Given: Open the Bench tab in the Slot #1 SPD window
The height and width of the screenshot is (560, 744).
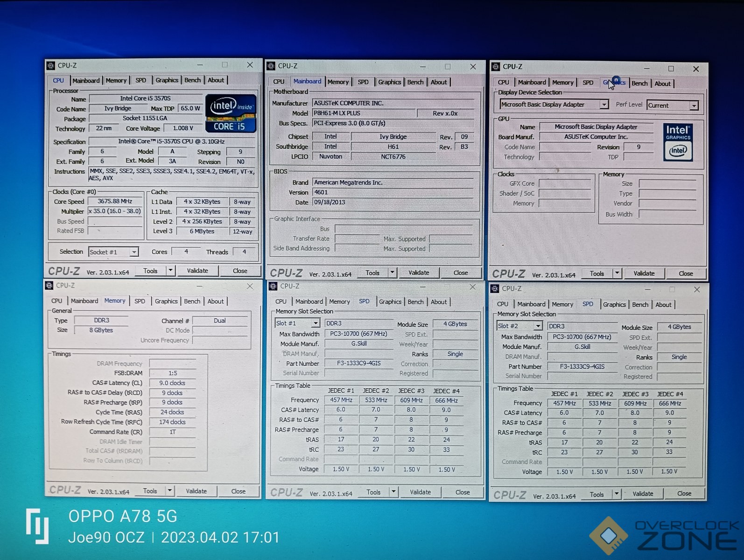Looking at the screenshot, I should pyautogui.click(x=415, y=302).
